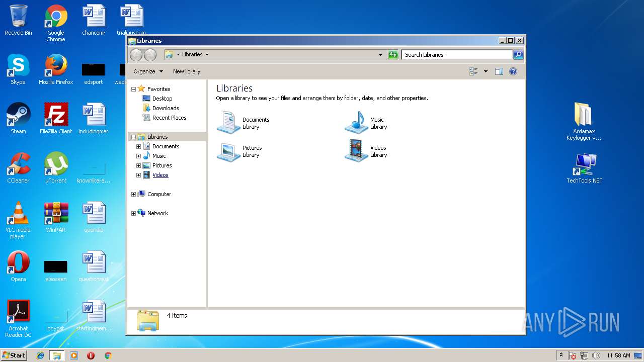Show the preview pane

(499, 71)
